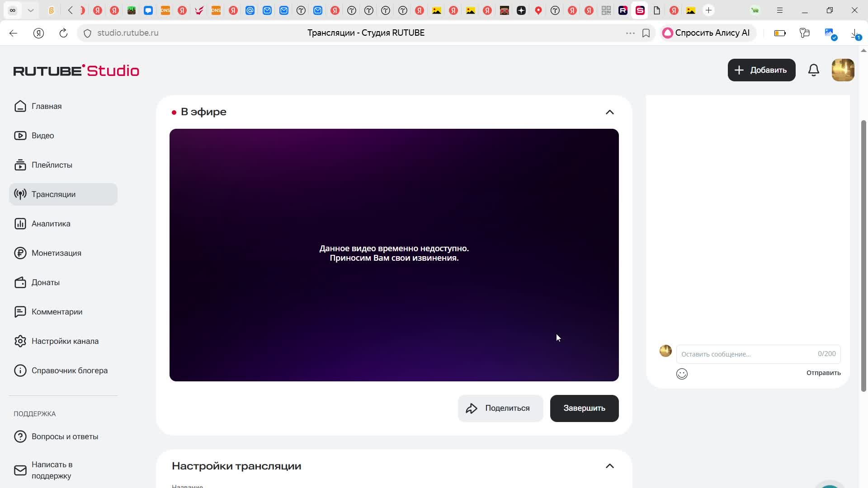This screenshot has width=868, height=488.
Task: Open Комментарии in the sidebar menu
Action: pos(57,312)
